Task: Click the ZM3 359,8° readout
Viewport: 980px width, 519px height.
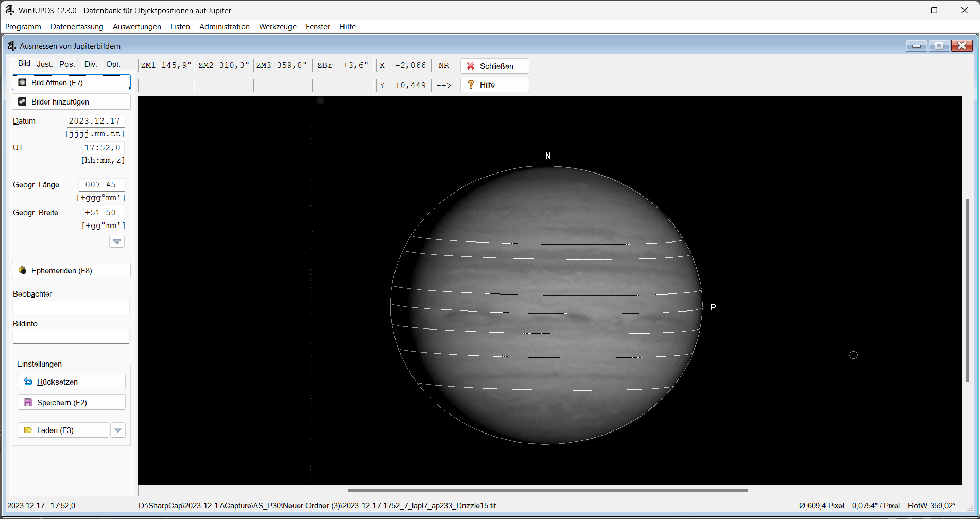Action: pos(282,65)
